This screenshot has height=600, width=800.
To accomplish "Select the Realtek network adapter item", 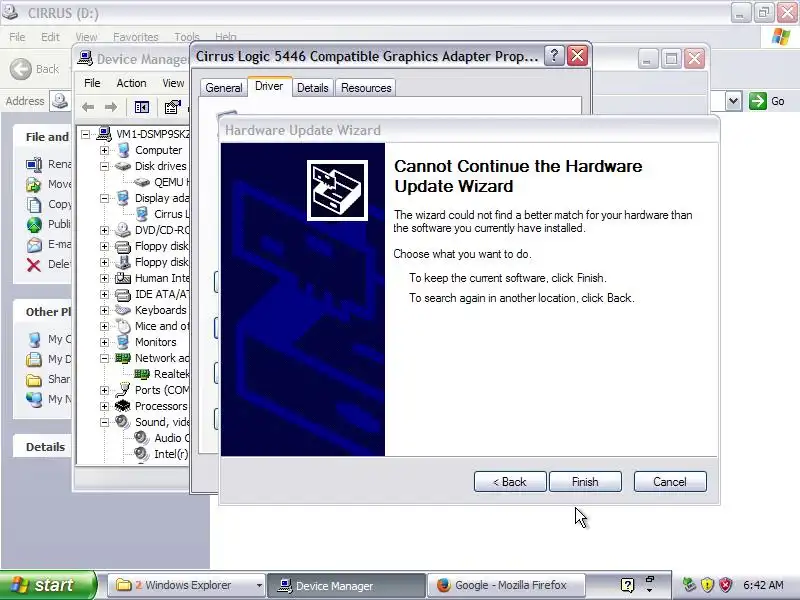I will tap(171, 374).
